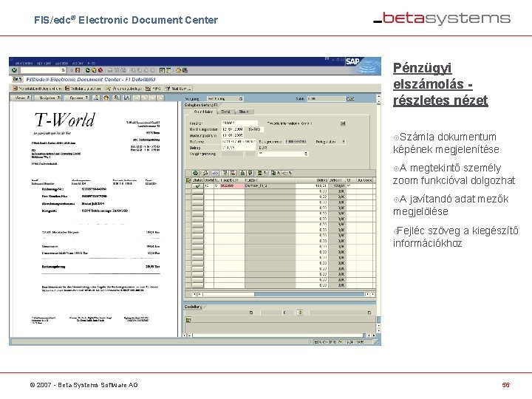Click the scroll-right arrow of items grid scrollbar

pos(372,294)
